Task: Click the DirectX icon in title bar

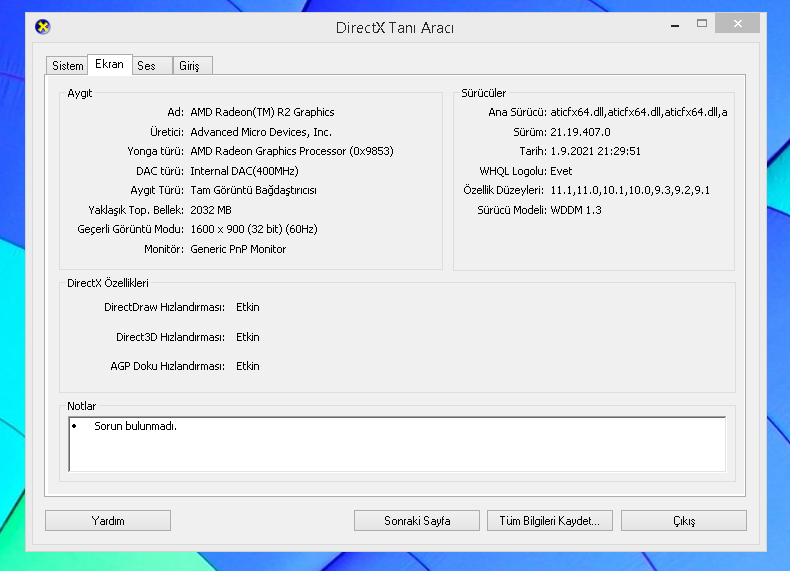Action: 43,27
